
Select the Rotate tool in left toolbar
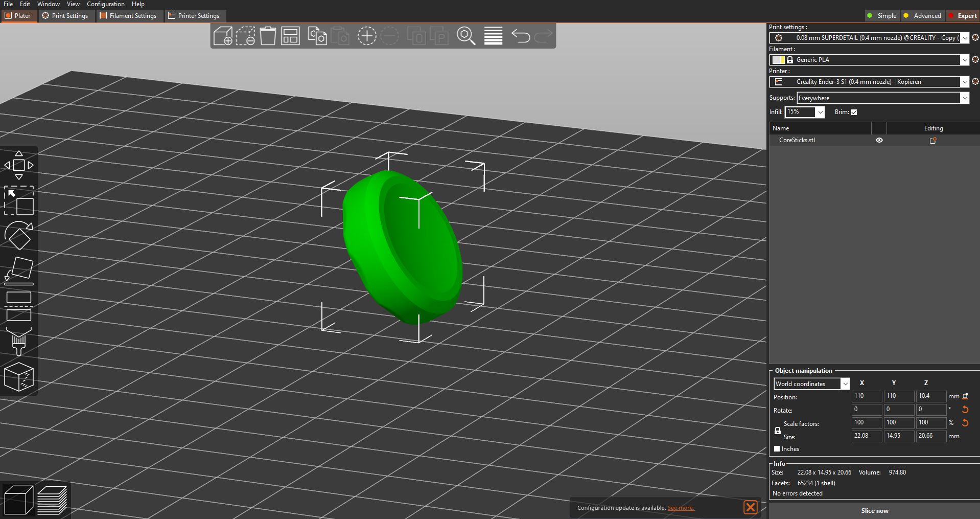click(19, 235)
